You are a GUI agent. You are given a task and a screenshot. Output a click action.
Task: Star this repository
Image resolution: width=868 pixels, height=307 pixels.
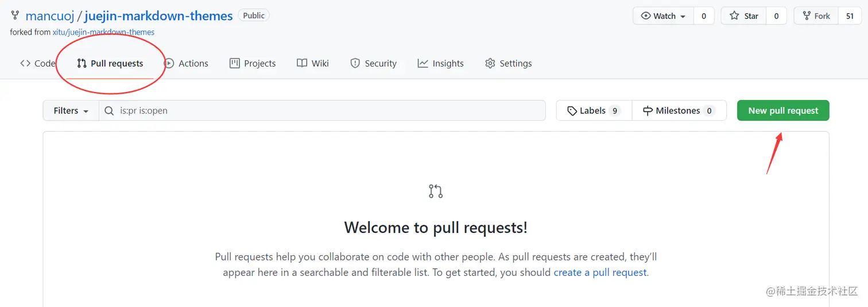tap(744, 16)
